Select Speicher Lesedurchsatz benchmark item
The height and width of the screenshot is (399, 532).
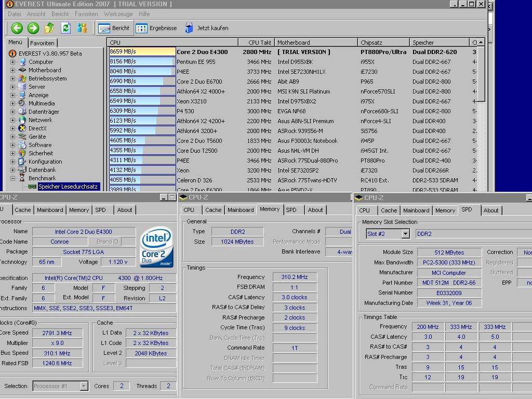[x=68, y=187]
